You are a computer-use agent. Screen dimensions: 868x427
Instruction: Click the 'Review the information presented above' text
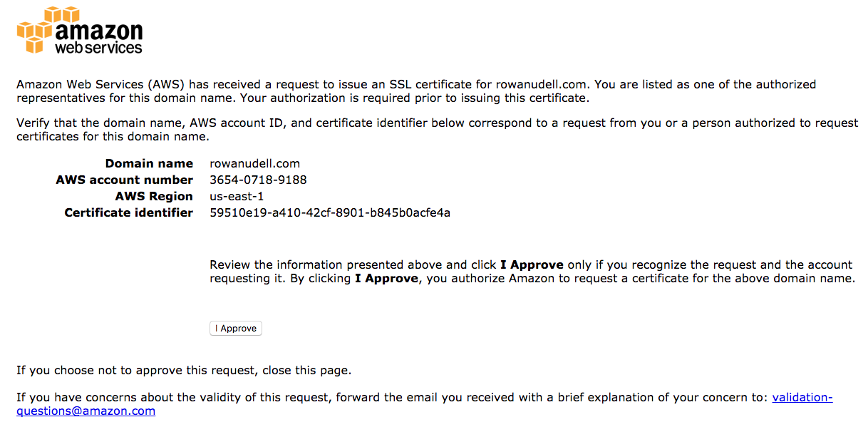[532, 272]
